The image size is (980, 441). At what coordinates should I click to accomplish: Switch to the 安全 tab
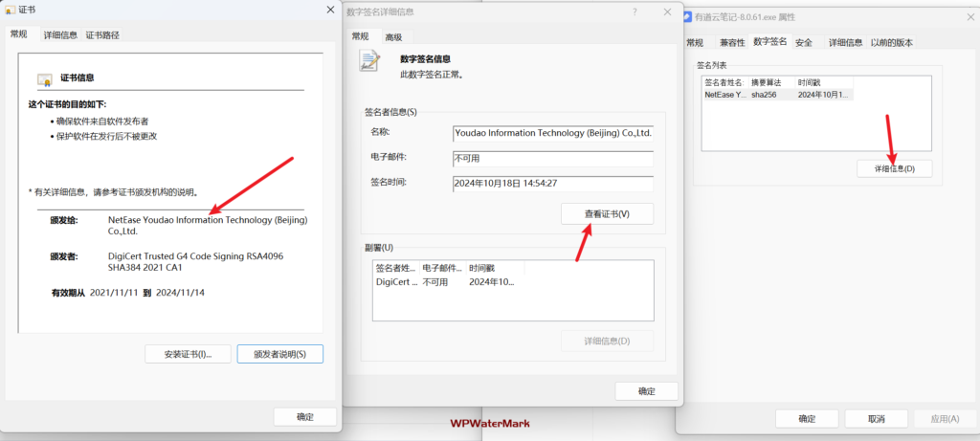(x=804, y=43)
